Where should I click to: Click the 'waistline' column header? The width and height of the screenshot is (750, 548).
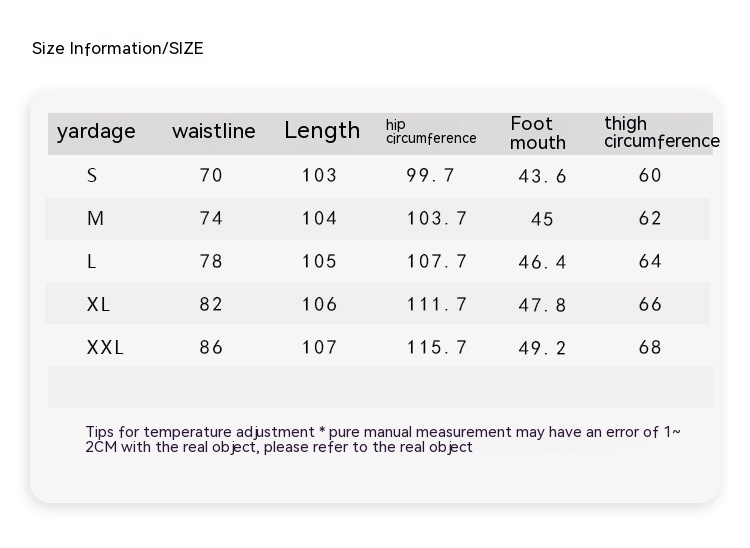click(x=213, y=131)
